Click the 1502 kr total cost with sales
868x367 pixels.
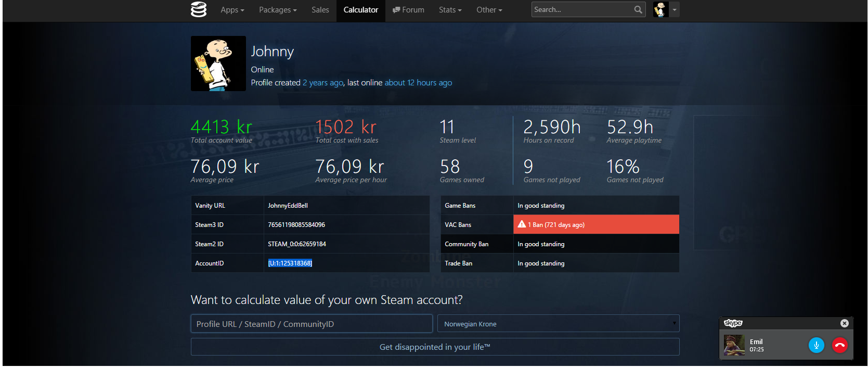coord(346,126)
